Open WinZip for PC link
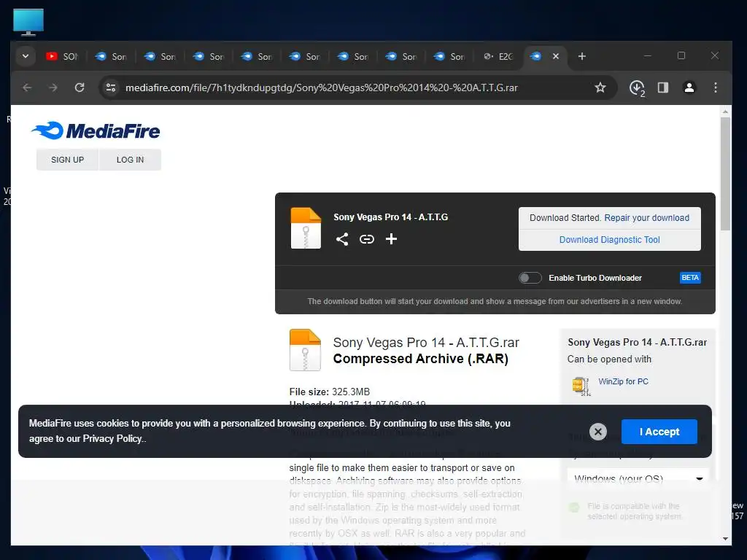 (623, 381)
